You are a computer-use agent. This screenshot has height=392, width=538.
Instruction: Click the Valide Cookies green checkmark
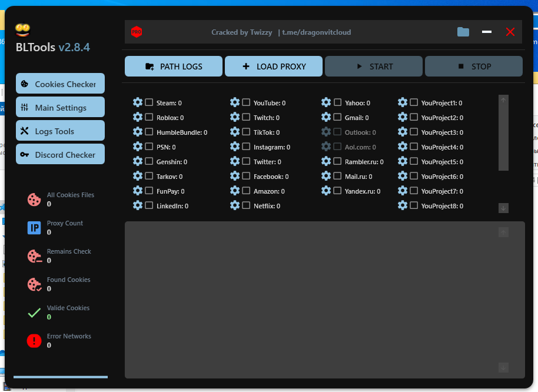34,313
